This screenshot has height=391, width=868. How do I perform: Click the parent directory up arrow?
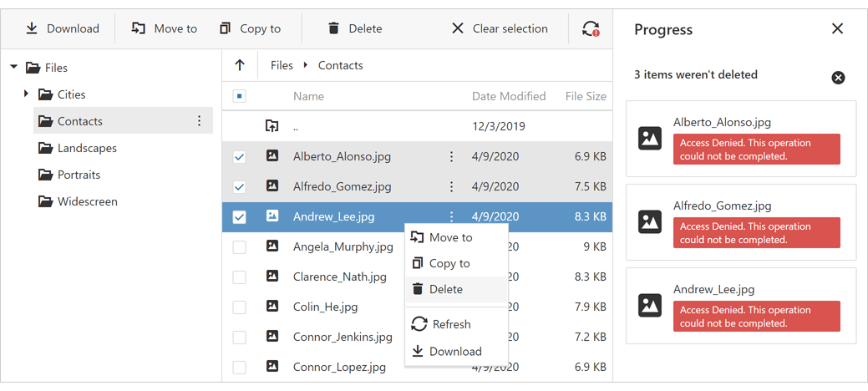click(240, 65)
